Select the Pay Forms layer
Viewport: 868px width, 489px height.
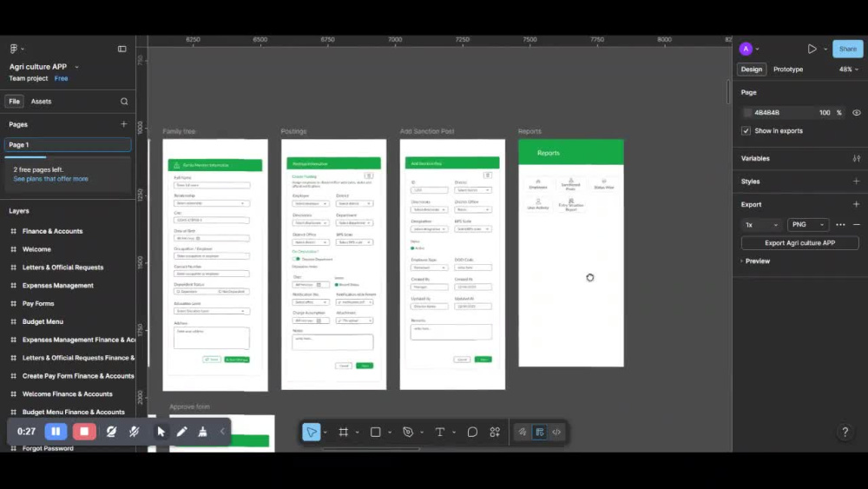[x=38, y=303]
